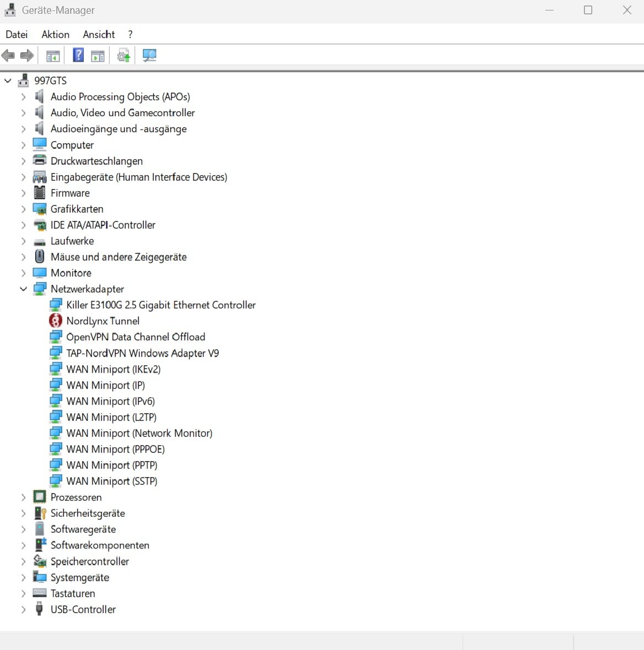
Task: Select WAN Miniport (SSTP)
Action: (112, 481)
